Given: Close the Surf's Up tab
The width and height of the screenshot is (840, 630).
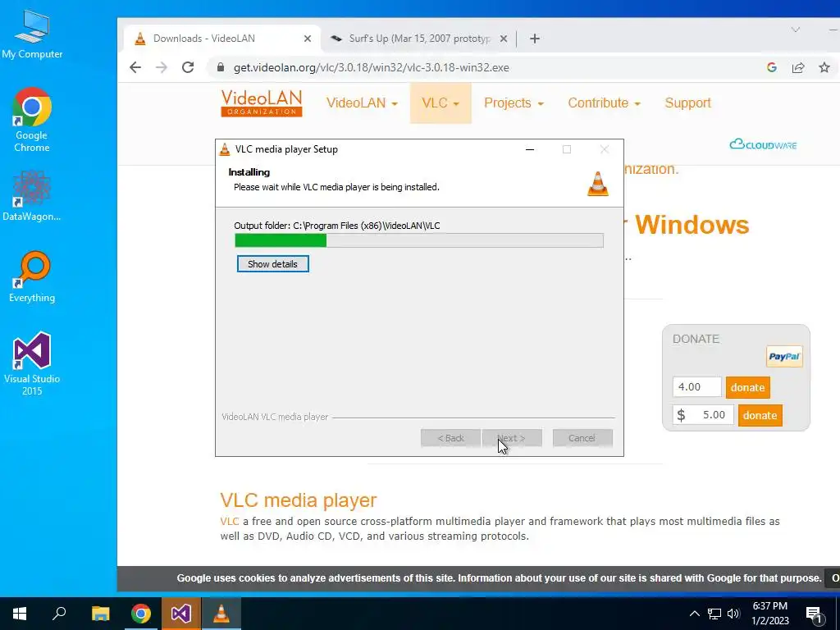Looking at the screenshot, I should coord(504,39).
